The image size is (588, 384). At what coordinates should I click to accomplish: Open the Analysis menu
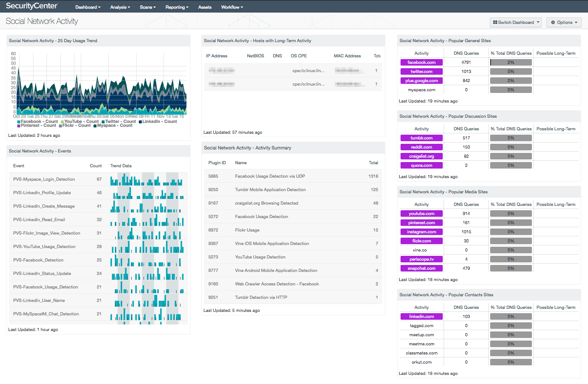click(x=120, y=7)
